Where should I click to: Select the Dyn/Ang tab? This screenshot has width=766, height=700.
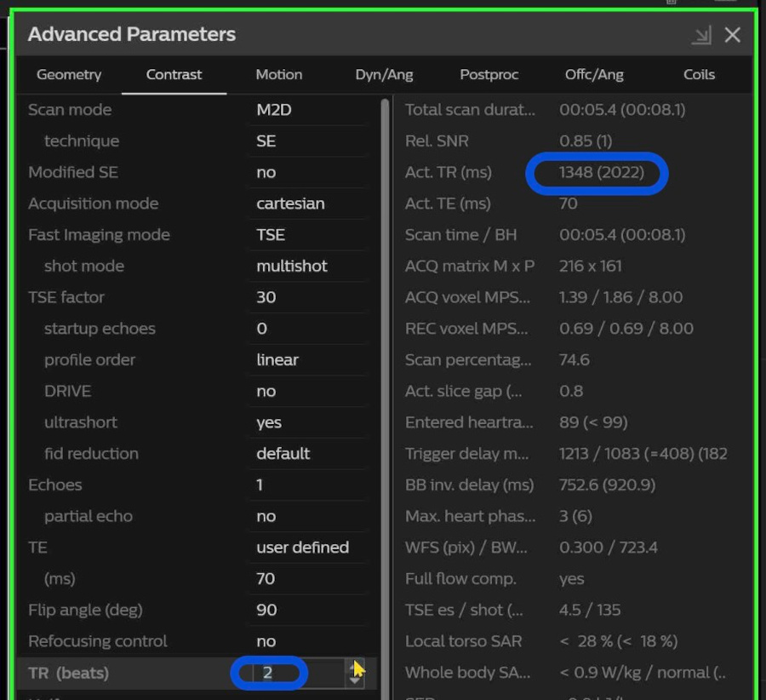(x=384, y=75)
